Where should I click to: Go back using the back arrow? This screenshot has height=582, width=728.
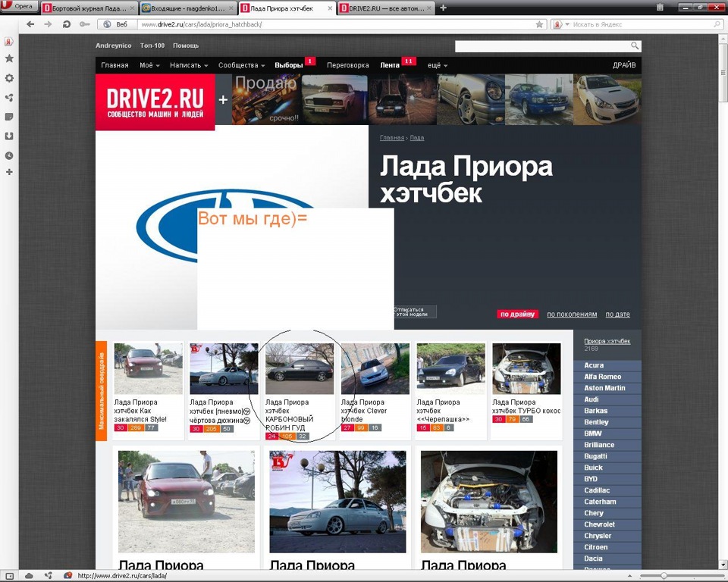click(30, 24)
